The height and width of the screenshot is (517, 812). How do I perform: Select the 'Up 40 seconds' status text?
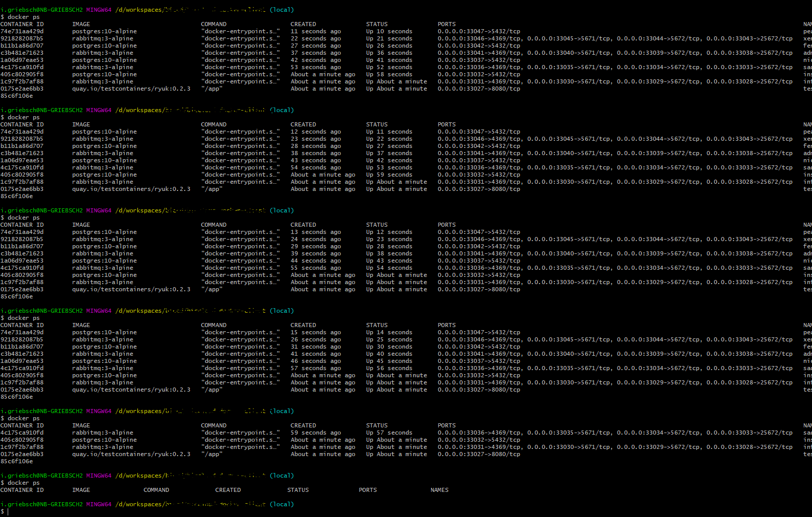(389, 354)
